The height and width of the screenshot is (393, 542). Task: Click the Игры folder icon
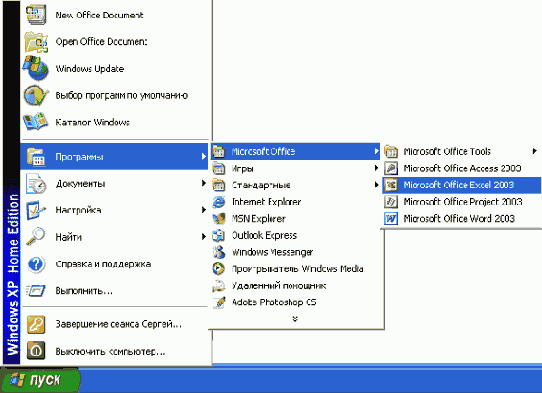click(x=218, y=168)
